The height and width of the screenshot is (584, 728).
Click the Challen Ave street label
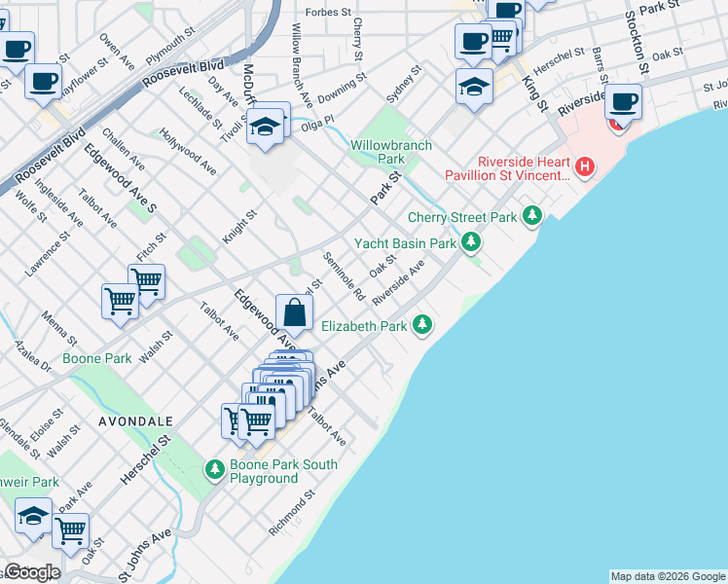tap(124, 150)
